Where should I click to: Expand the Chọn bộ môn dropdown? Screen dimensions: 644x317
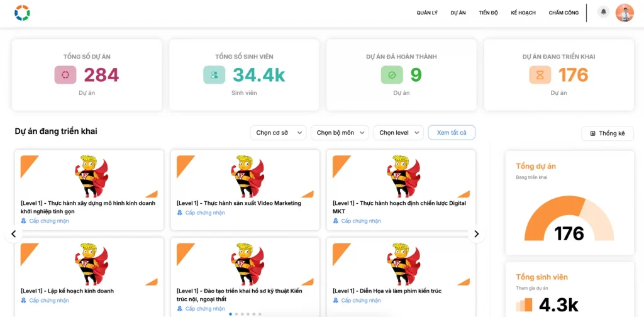340,133
